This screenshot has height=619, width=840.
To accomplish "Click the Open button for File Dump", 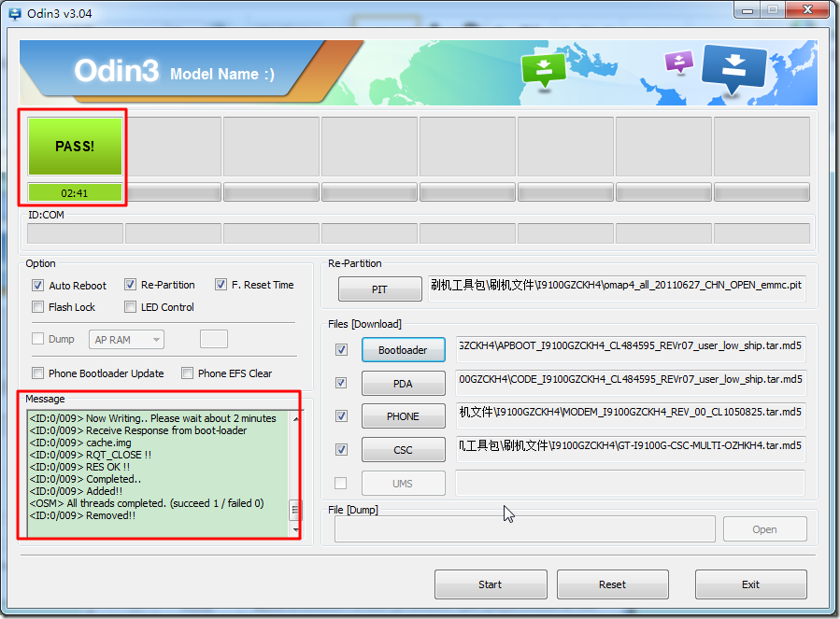I will click(764, 529).
